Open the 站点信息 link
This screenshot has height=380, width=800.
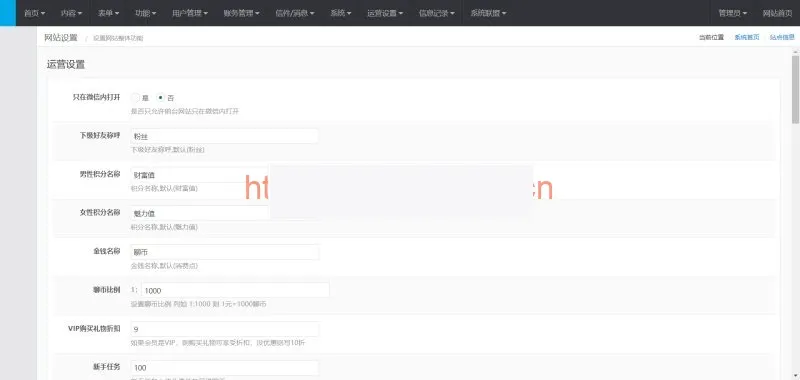point(782,37)
